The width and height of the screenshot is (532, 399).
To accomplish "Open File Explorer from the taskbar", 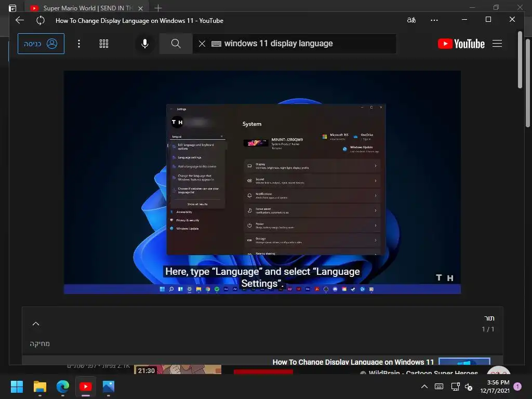I will [x=39, y=387].
